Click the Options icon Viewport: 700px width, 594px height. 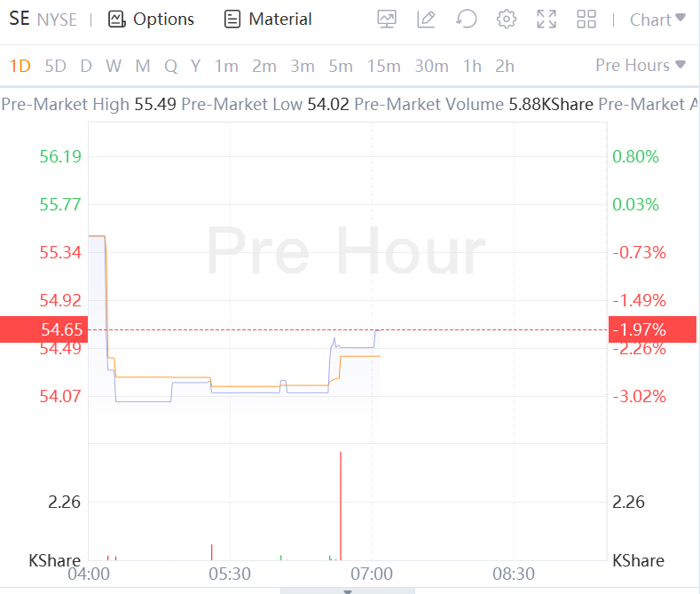pyautogui.click(x=116, y=19)
